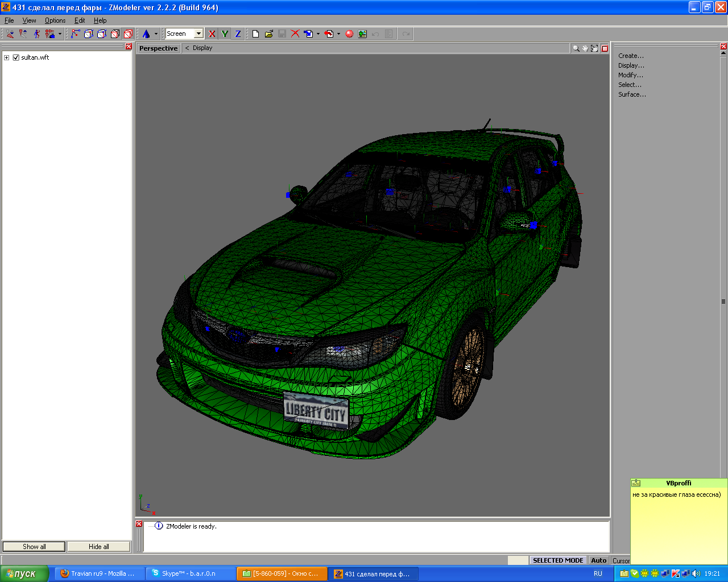Click the fit-to-view frame icon in viewport header

tap(594, 48)
